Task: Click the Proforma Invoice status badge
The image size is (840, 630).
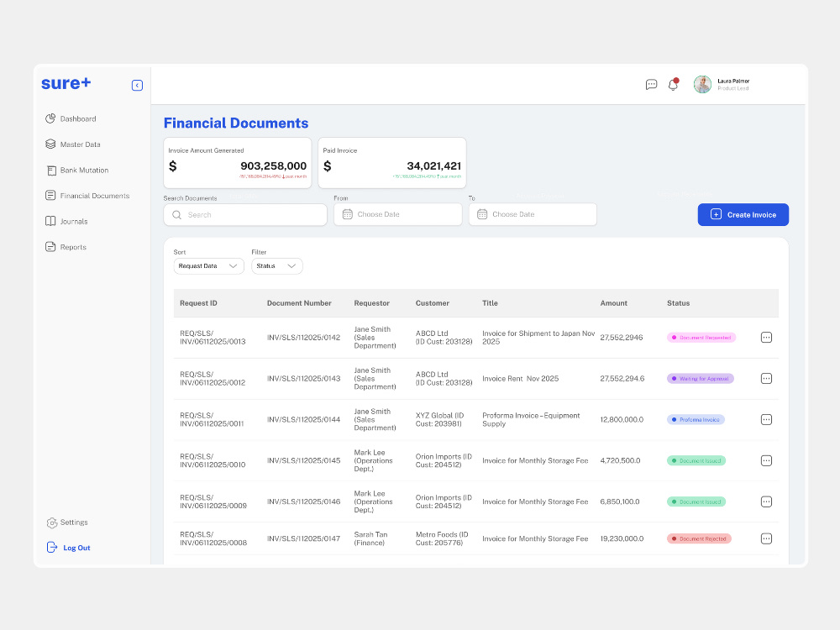Action: pyautogui.click(x=696, y=419)
